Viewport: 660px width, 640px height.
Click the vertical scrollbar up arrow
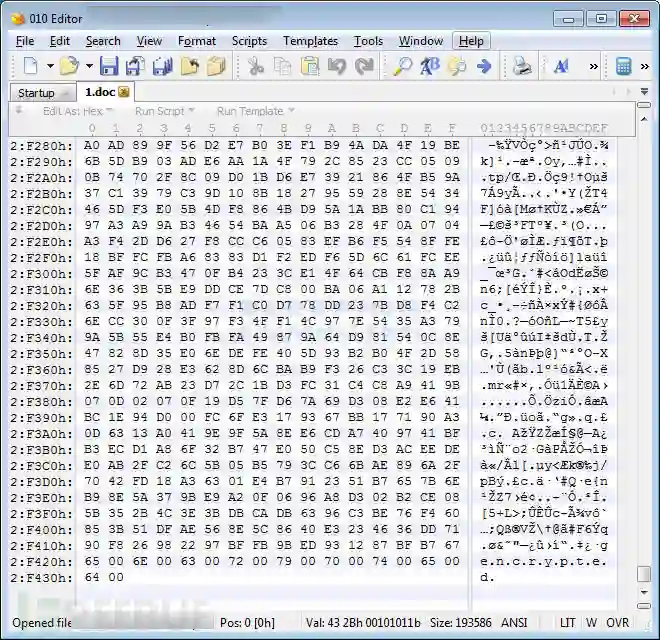(x=644, y=120)
